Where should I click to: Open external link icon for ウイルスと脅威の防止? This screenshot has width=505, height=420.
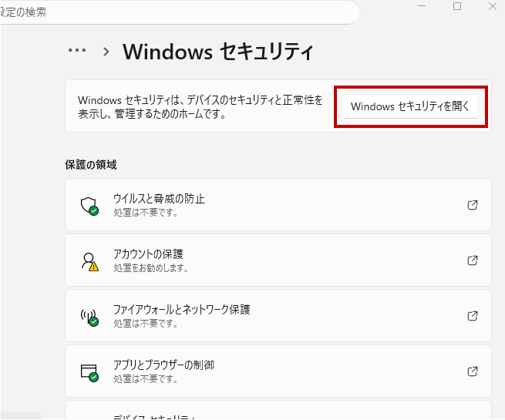(x=473, y=205)
